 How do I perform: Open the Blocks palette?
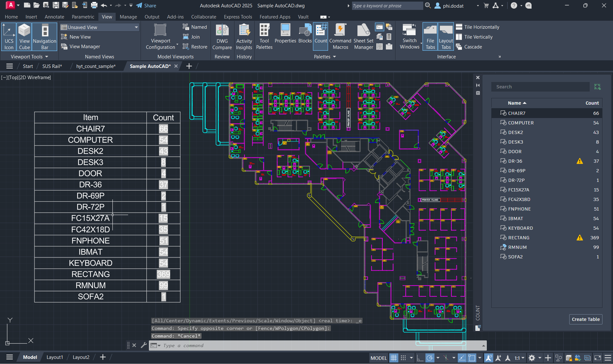click(305, 33)
